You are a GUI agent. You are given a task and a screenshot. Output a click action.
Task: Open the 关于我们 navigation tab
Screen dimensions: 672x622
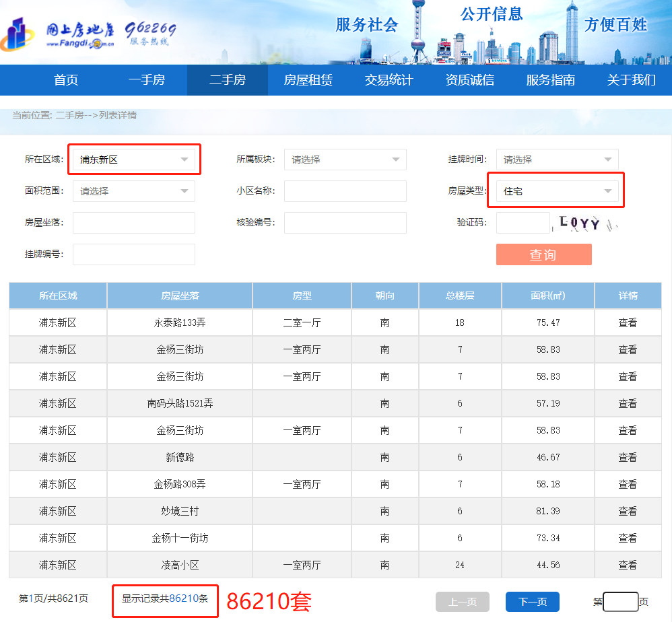(x=632, y=80)
